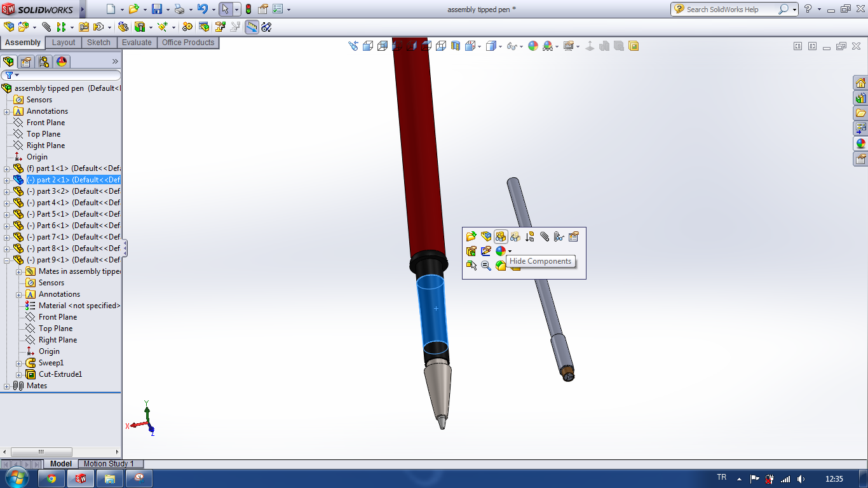
Task: Open the Motion Study 1 tab
Action: pyautogui.click(x=109, y=464)
